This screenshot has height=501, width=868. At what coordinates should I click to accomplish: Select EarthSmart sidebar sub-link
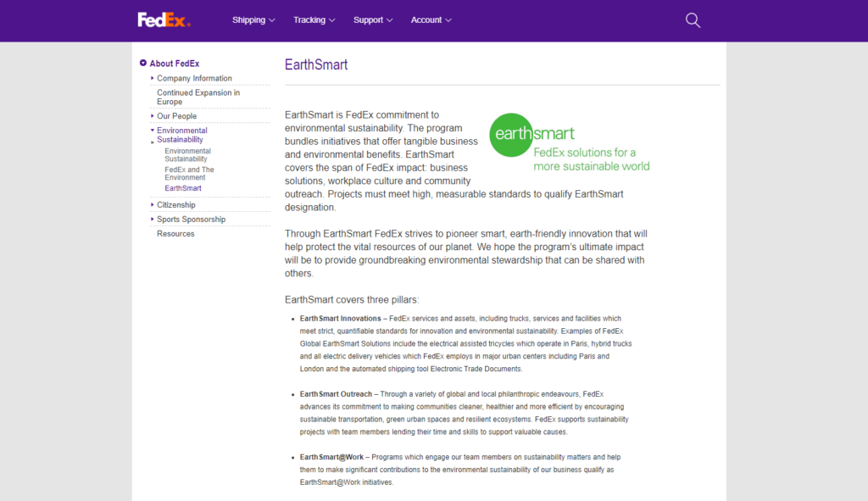pyautogui.click(x=183, y=188)
